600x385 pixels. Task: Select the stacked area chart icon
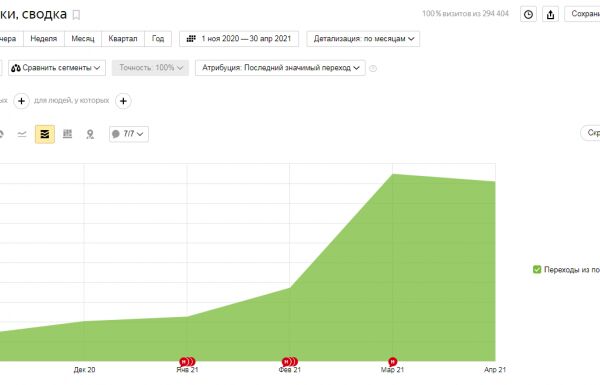point(45,134)
